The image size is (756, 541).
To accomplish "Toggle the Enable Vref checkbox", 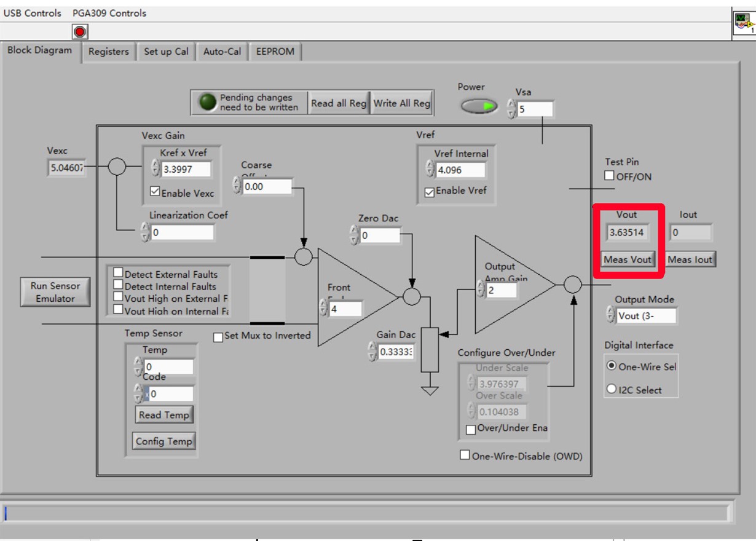I will pyautogui.click(x=429, y=192).
